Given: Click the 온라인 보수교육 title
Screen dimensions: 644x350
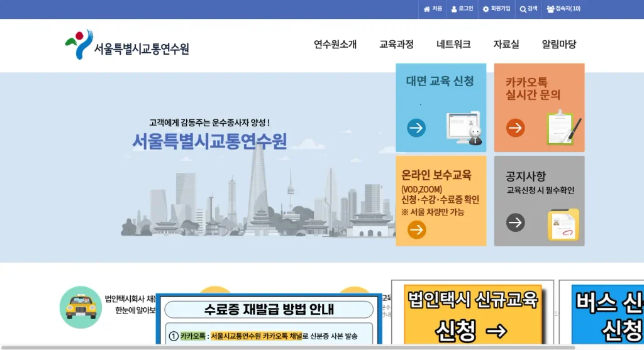Looking at the screenshot, I should (436, 175).
